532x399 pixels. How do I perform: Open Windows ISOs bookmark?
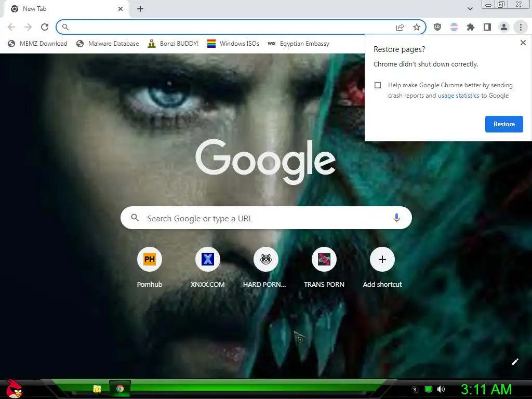click(x=233, y=44)
